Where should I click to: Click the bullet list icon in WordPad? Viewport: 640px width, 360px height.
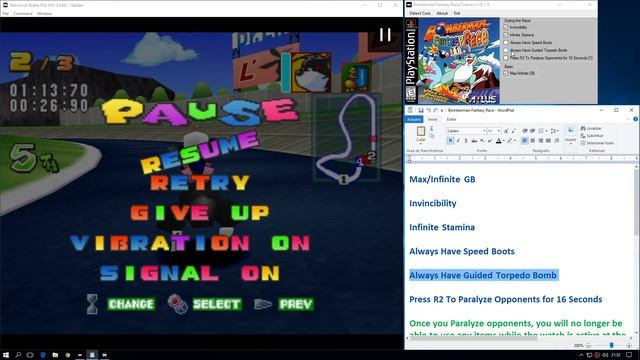coord(541,131)
